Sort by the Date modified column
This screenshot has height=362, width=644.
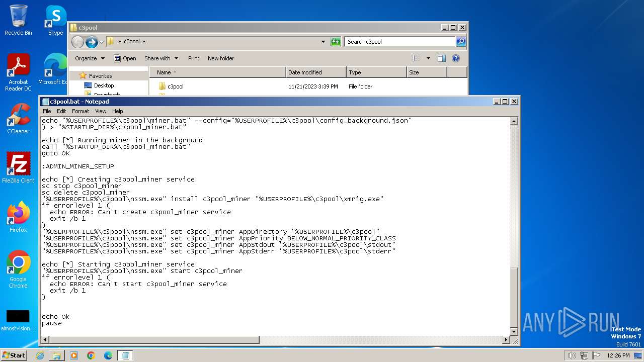point(316,72)
